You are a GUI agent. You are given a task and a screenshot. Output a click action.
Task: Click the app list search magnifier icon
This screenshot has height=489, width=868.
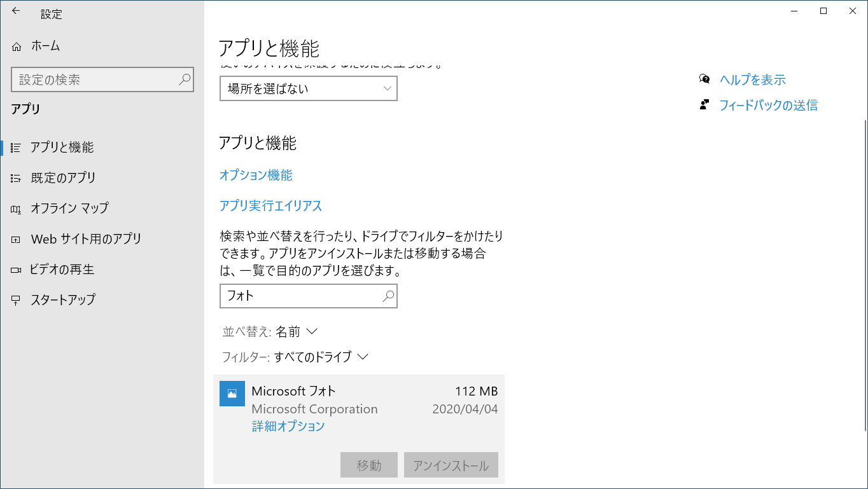click(x=388, y=296)
